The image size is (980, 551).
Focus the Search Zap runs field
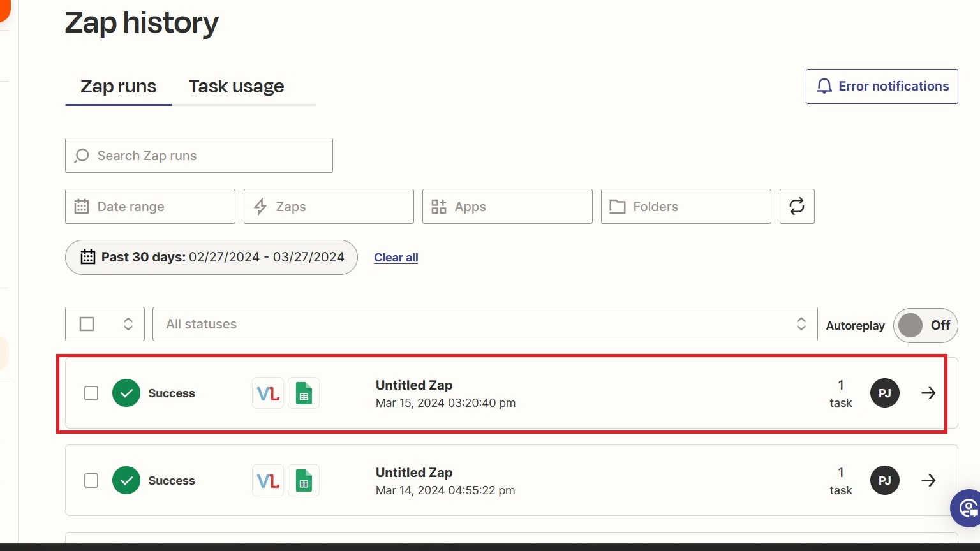(199, 155)
